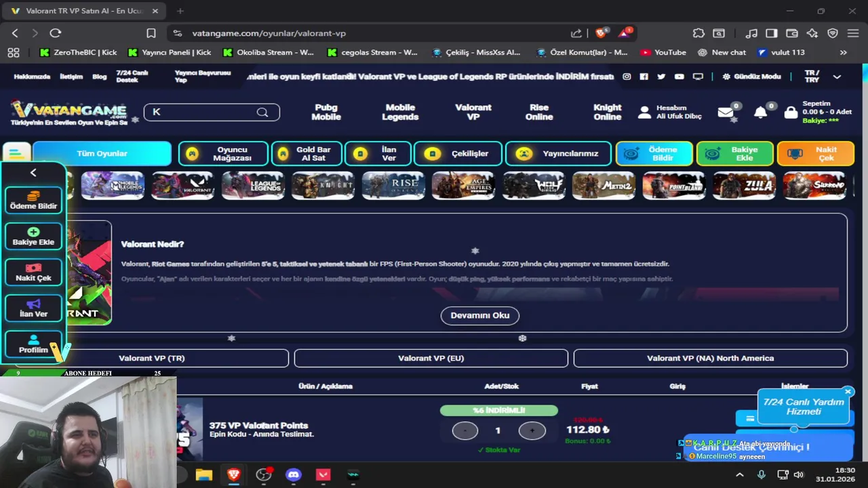Screen dimensions: 868x488
Task: Open the browser hamburger menu
Action: tap(853, 33)
